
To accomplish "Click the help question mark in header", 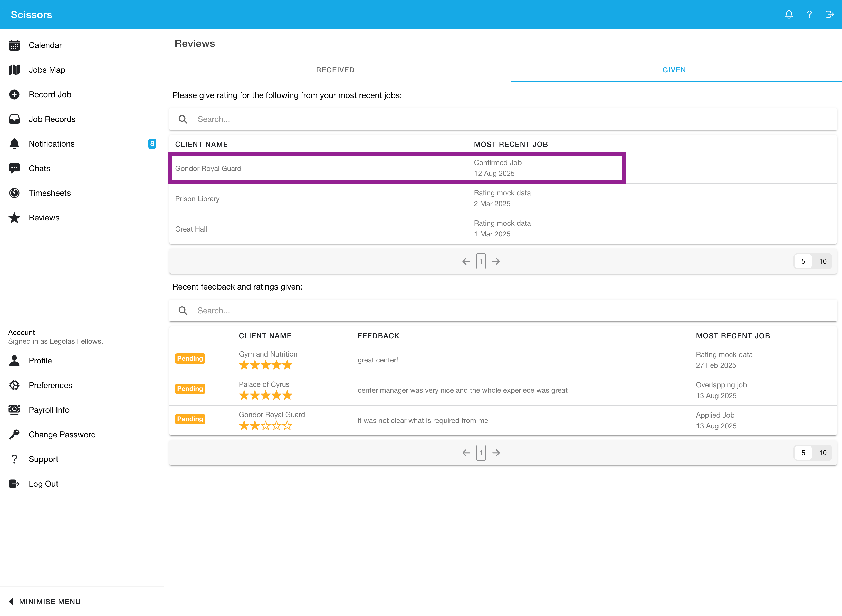I will point(809,14).
